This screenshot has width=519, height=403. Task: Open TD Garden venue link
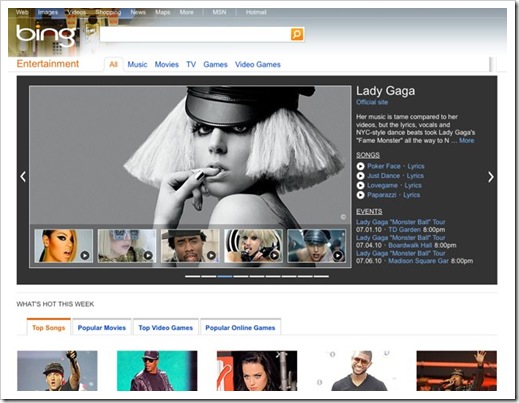click(404, 230)
